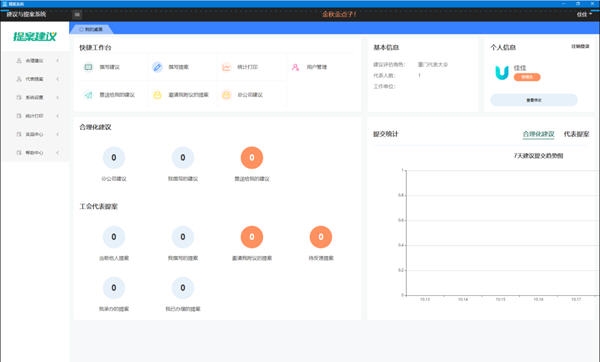
Task: Open the user dropdown in the top bar
Action: coord(584,14)
